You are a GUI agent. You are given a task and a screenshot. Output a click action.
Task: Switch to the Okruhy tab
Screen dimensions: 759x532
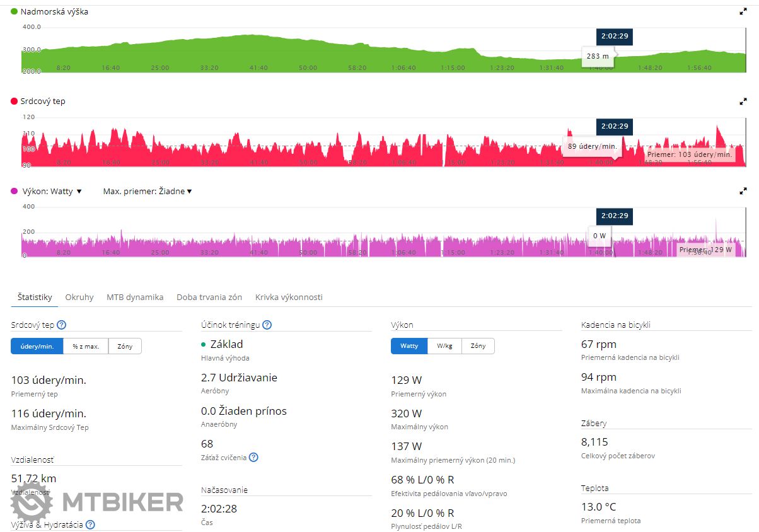point(79,297)
